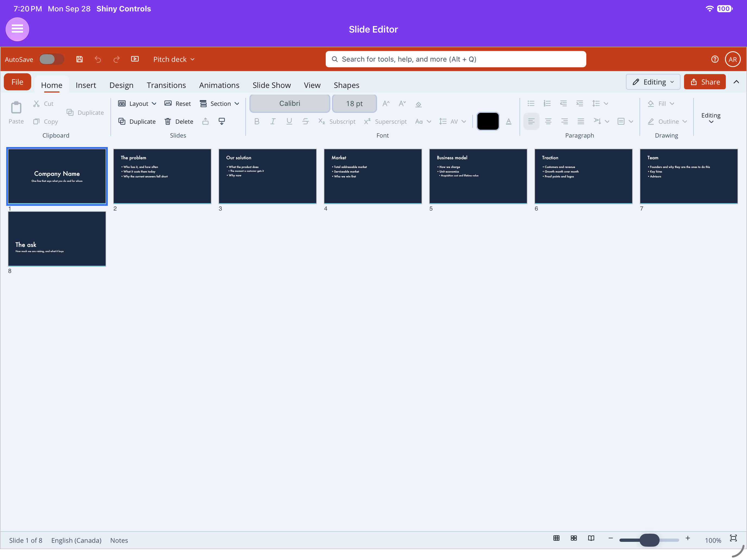Apply numbered list formatting
Screen dimensions: 747x560
click(547, 103)
